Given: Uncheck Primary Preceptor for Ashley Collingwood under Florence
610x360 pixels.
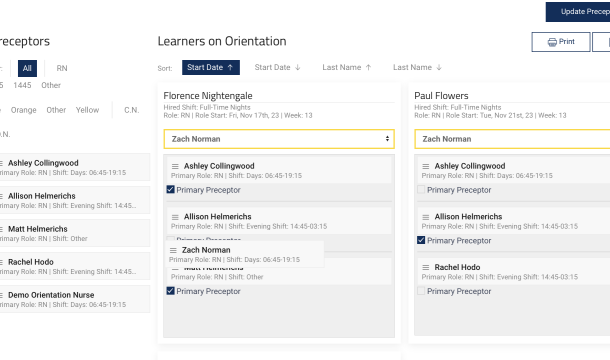Looking at the screenshot, I should pos(170,190).
